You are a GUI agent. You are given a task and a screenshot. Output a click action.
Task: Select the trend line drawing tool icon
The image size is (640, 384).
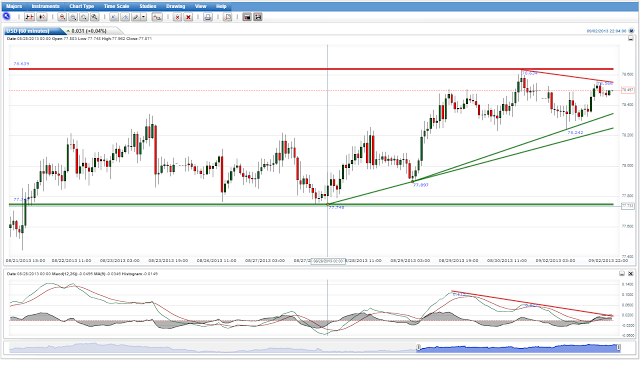pos(114,17)
